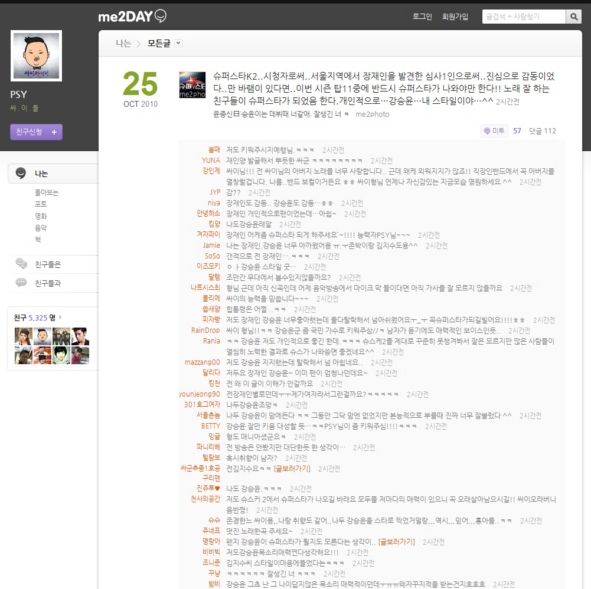Open the 모든글 dropdown arrow
This screenshot has height=589, width=591.
(x=179, y=43)
